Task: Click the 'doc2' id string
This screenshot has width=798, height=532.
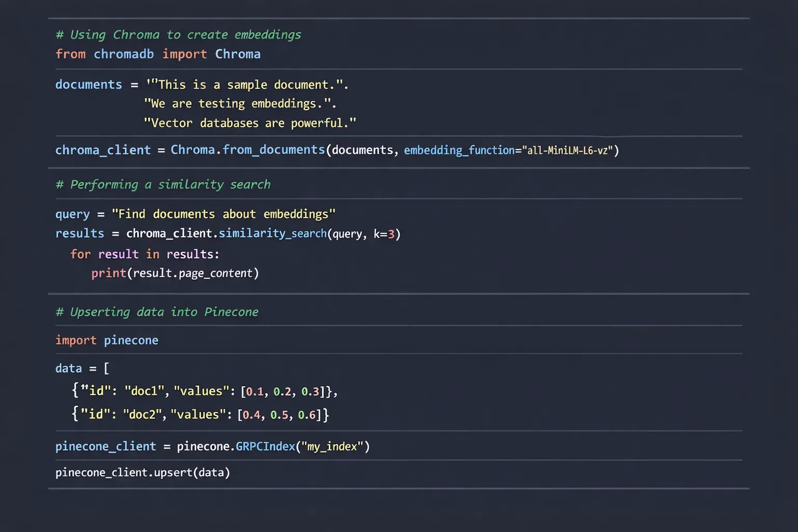Action: [142, 415]
